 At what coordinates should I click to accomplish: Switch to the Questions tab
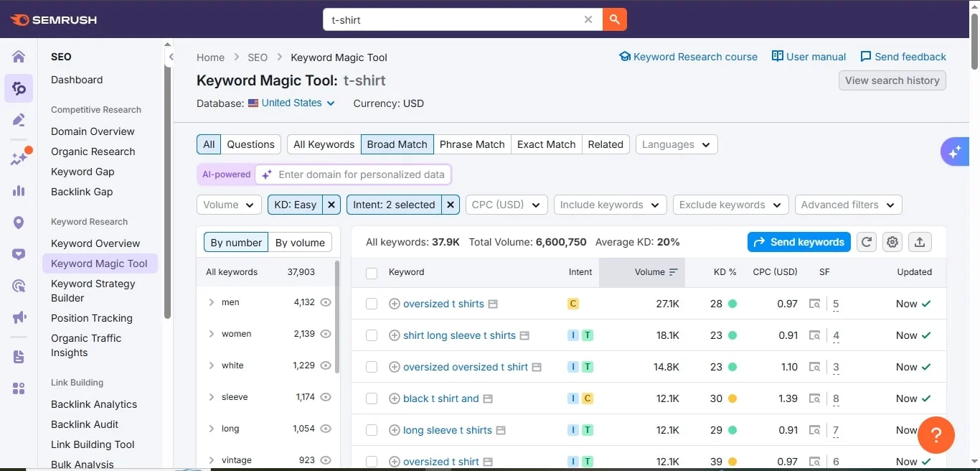[x=250, y=144]
